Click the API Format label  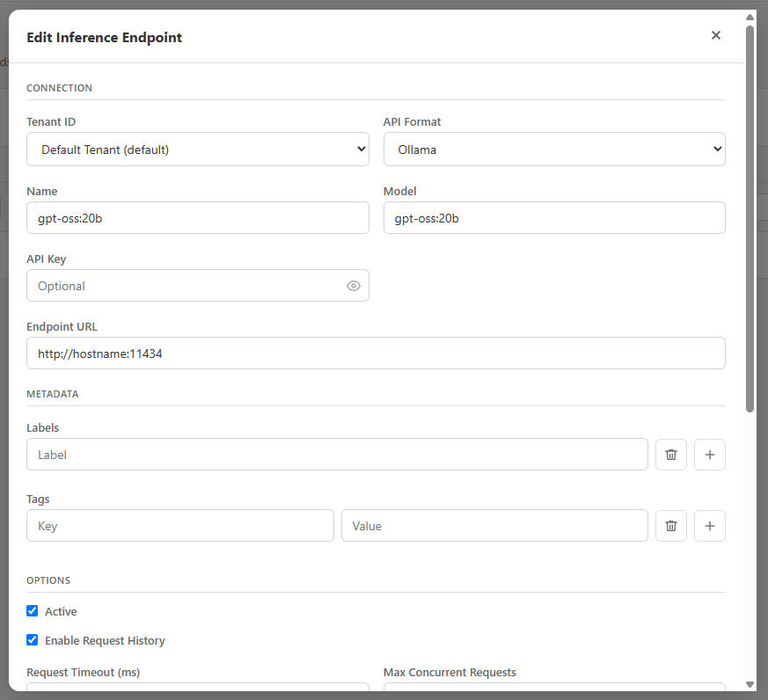click(x=412, y=122)
